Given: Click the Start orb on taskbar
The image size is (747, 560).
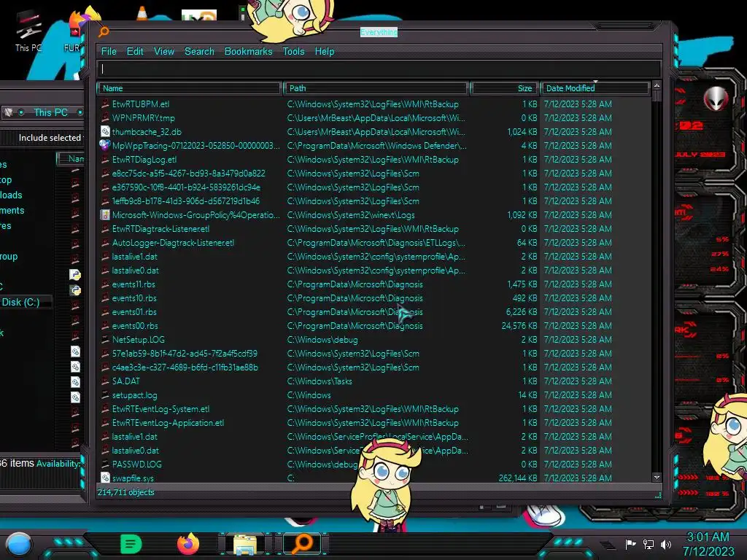Looking at the screenshot, I should [x=18, y=545].
